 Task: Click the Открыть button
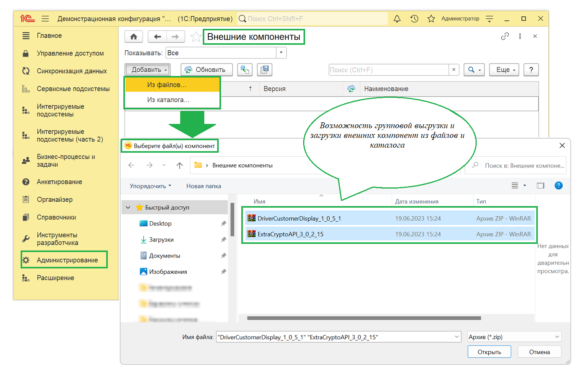coord(489,352)
